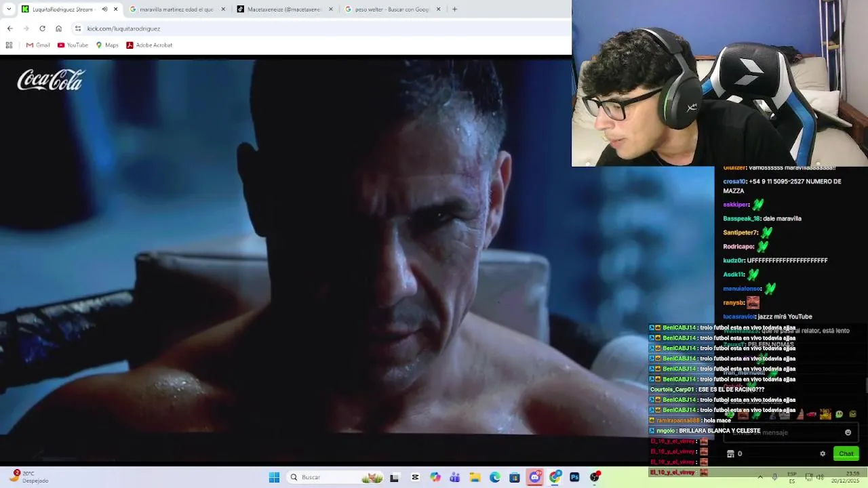Open Microsoft Teams from the taskbar
The height and width of the screenshot is (488, 868).
click(x=455, y=477)
